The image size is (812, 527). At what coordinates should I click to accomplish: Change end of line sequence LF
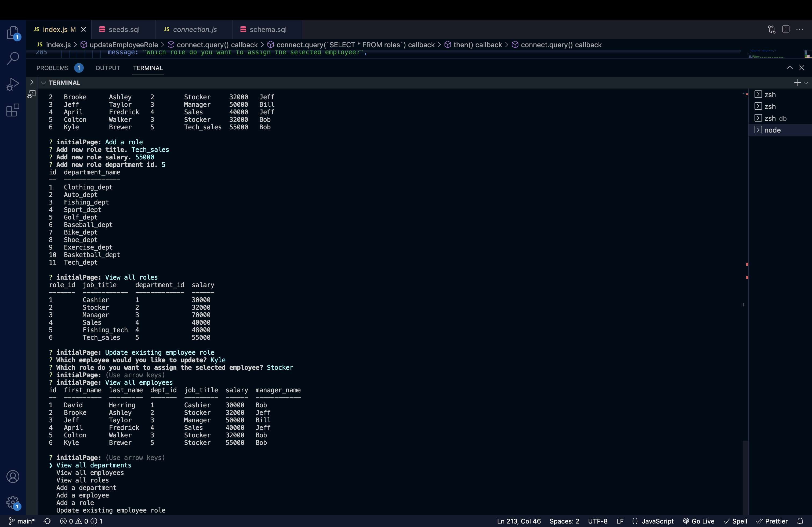pyautogui.click(x=619, y=521)
